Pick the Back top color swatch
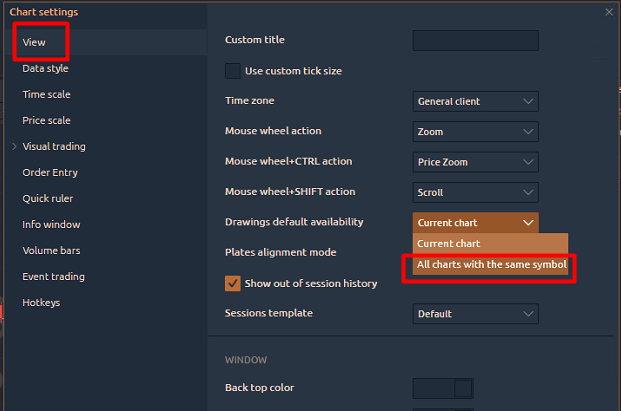The width and height of the screenshot is (621, 411). (x=443, y=388)
